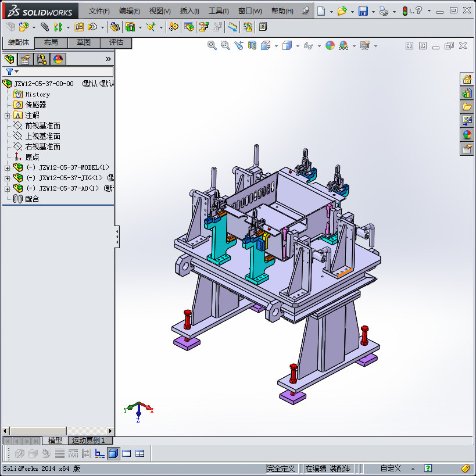
Task: Expand the 注解 annotations folder
Action: pos(8,116)
